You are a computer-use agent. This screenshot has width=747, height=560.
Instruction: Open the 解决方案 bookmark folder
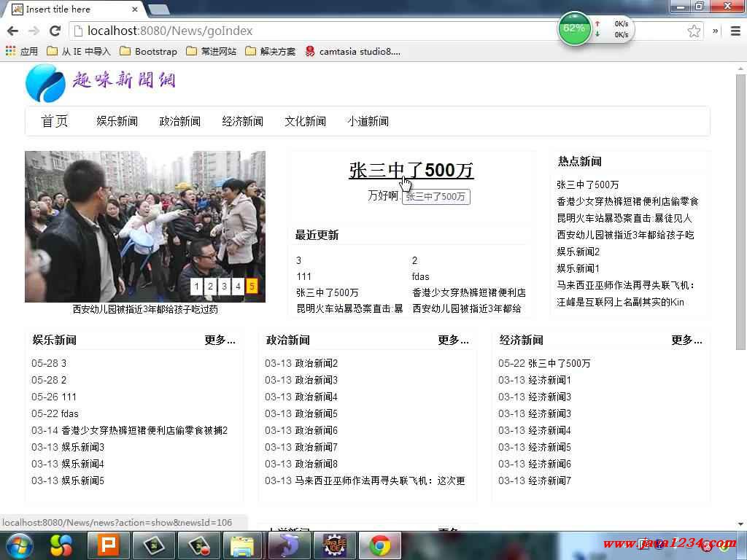[x=270, y=51]
